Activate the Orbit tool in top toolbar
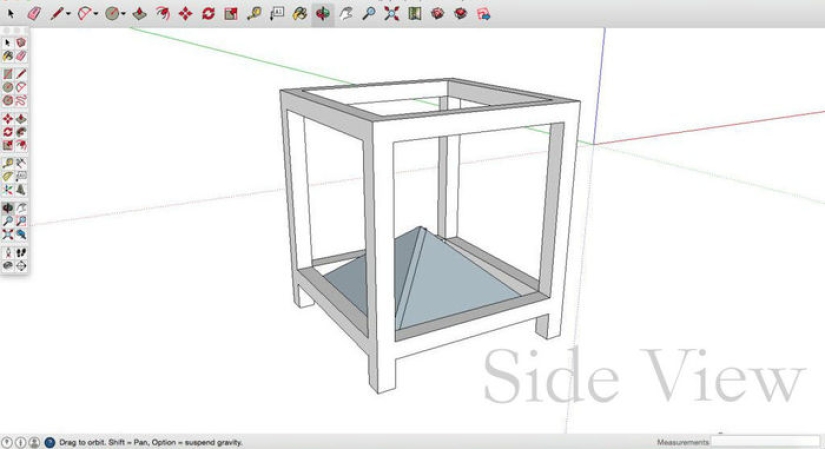The height and width of the screenshot is (449, 825). 323,13
